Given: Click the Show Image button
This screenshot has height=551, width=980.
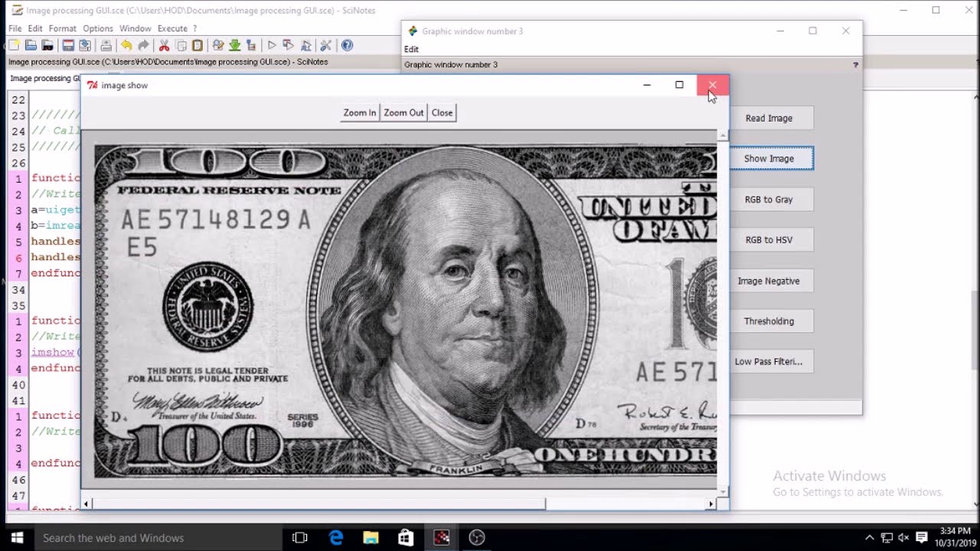Looking at the screenshot, I should (769, 158).
